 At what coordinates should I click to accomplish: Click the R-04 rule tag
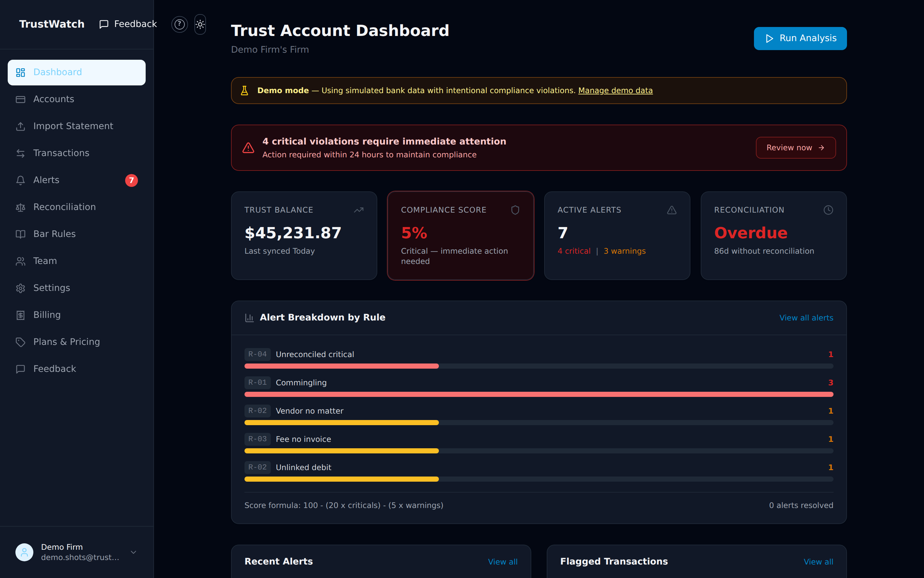(x=257, y=355)
